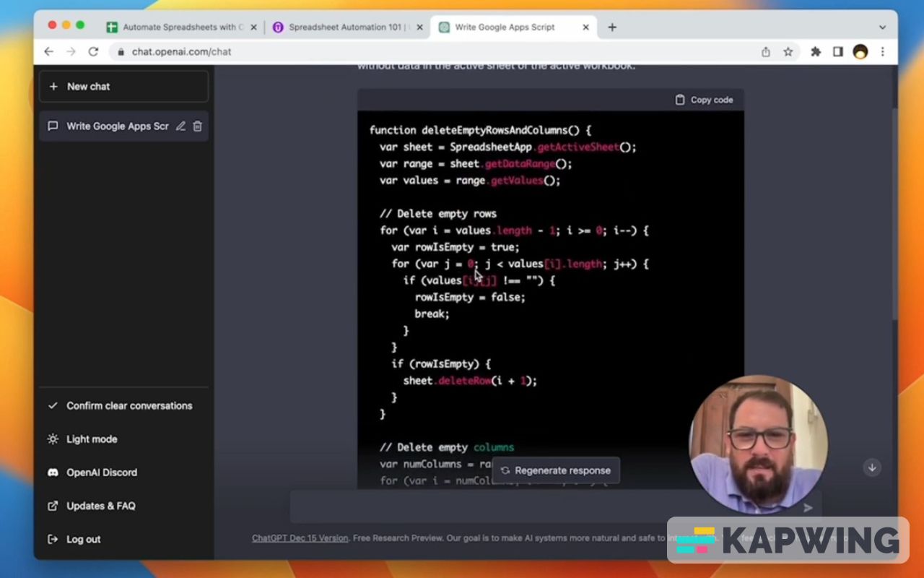This screenshot has width=924, height=578.
Task: Open a new browser tab with plus
Action: click(x=612, y=27)
